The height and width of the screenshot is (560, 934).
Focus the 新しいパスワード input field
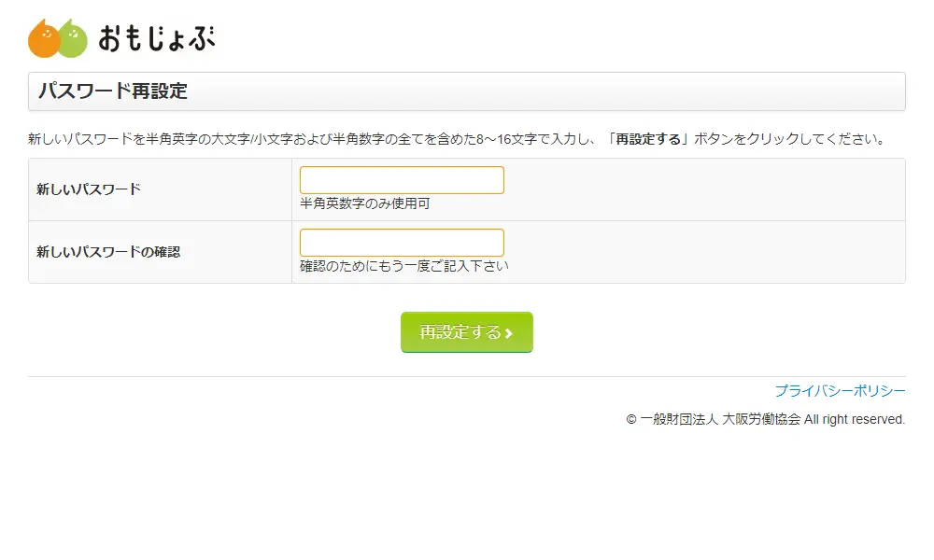(x=402, y=180)
